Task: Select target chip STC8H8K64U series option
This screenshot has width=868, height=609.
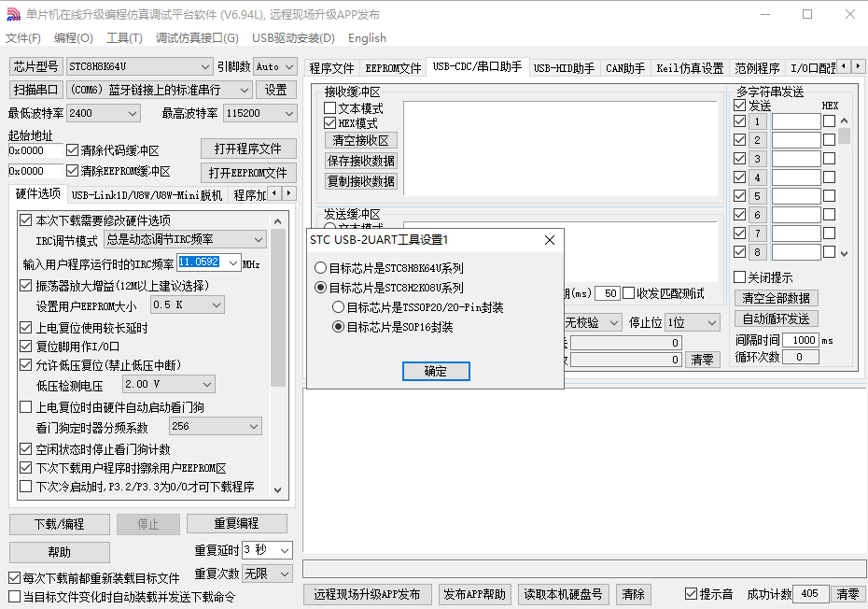Action: pyautogui.click(x=320, y=268)
